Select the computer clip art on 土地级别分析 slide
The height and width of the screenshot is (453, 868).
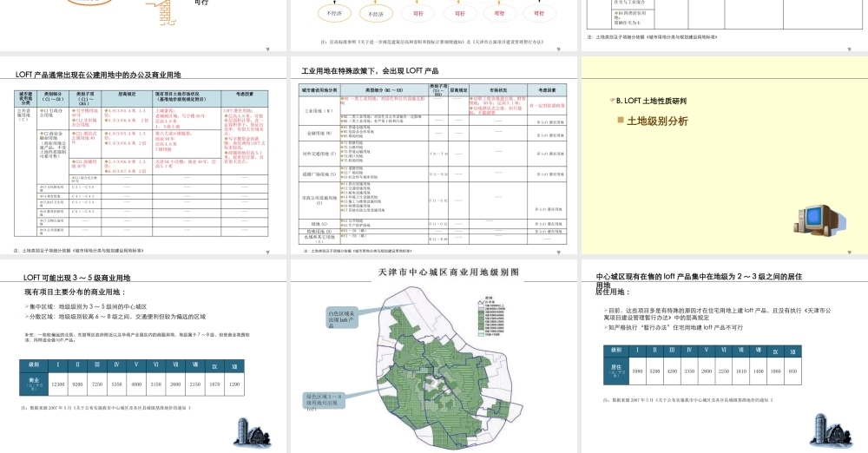point(819,220)
